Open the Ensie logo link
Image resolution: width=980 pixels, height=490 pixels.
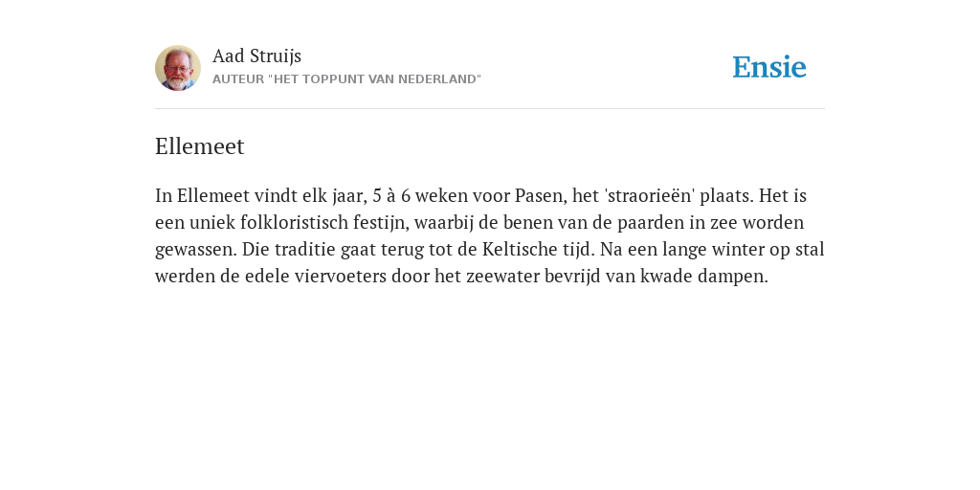[769, 67]
